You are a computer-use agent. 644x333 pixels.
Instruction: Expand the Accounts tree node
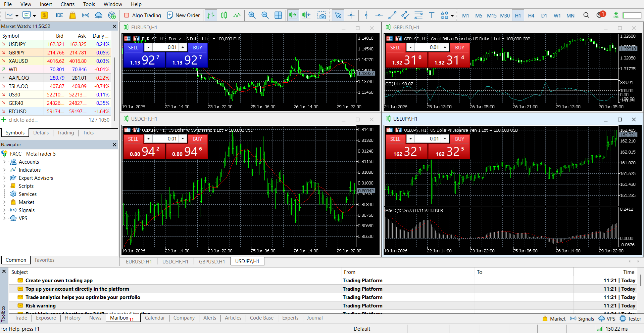(x=4, y=162)
